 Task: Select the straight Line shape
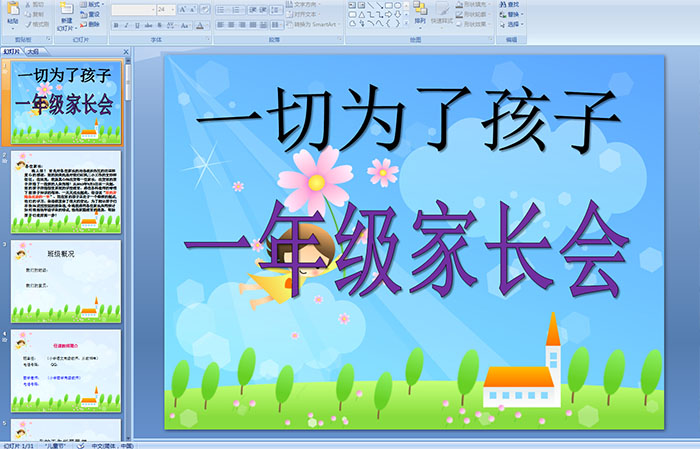(x=371, y=5)
